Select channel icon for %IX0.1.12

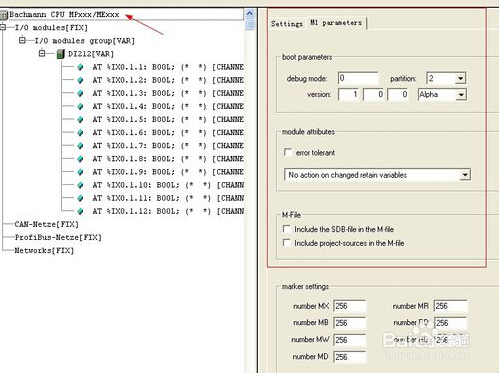coord(80,211)
